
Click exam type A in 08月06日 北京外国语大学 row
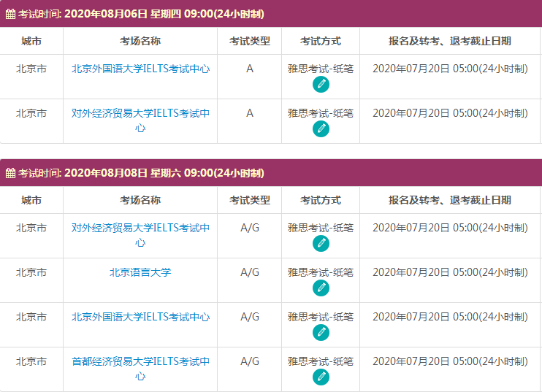(x=250, y=69)
